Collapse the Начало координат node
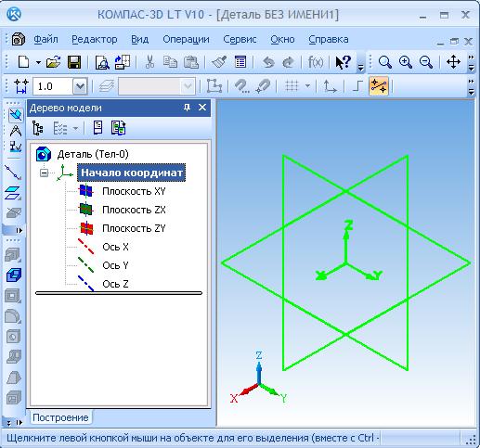Image resolution: width=480 pixels, height=448 pixels. (x=45, y=173)
